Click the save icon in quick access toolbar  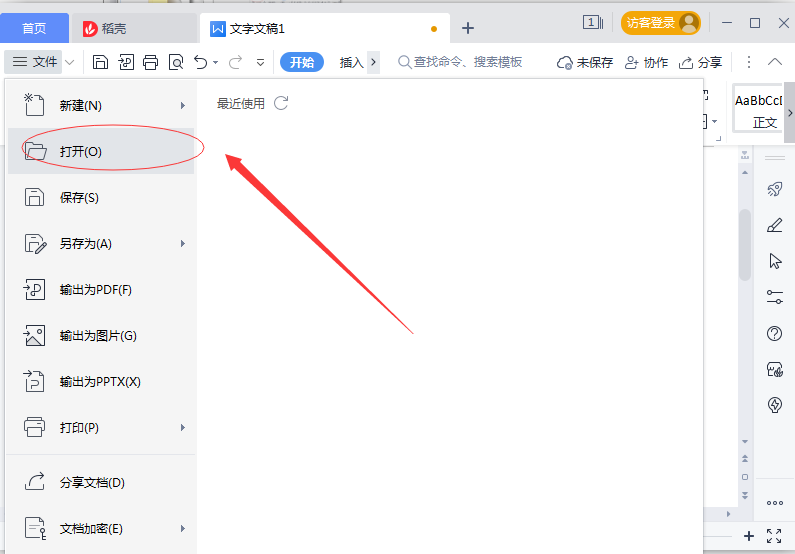[x=101, y=62]
